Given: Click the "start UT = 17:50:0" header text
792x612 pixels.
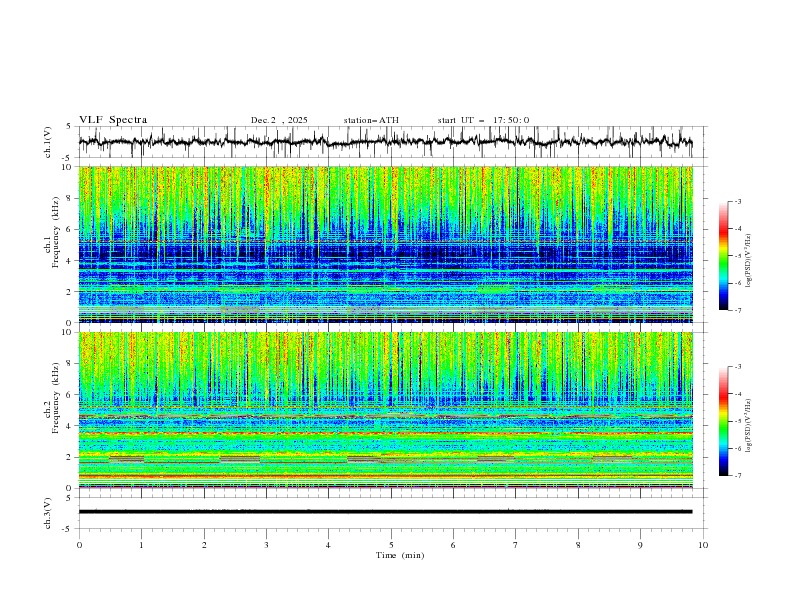Looking at the screenshot, I should 483,120.
